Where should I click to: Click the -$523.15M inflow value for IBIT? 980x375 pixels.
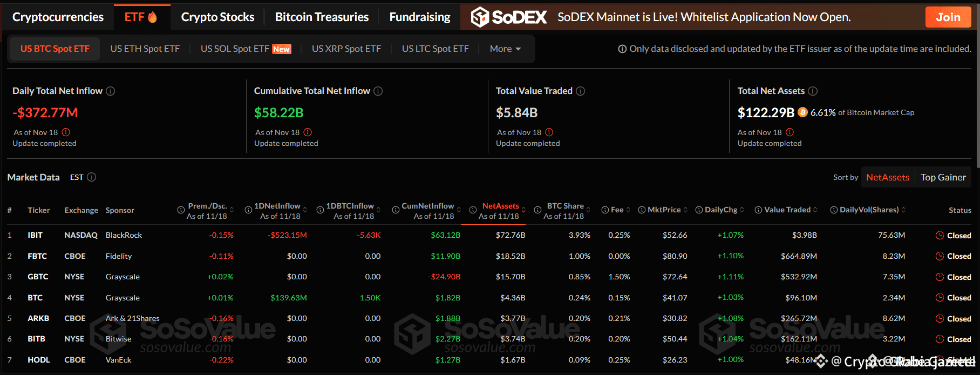pyautogui.click(x=288, y=235)
